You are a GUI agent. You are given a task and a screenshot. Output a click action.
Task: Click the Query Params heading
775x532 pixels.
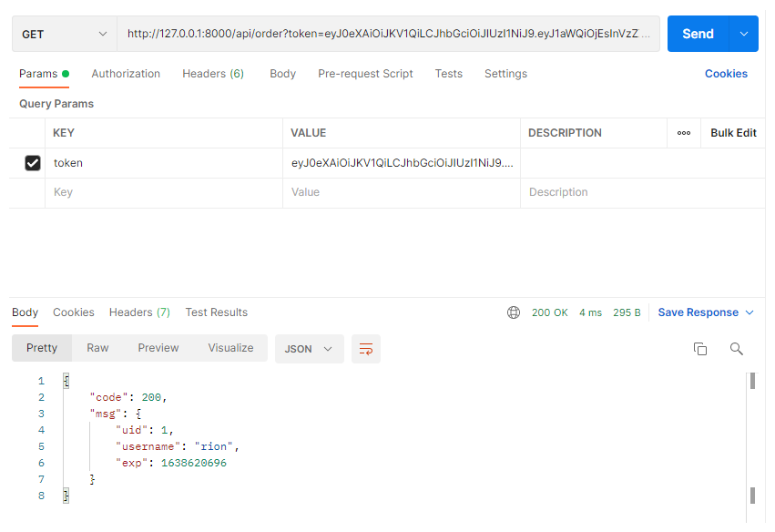click(56, 104)
